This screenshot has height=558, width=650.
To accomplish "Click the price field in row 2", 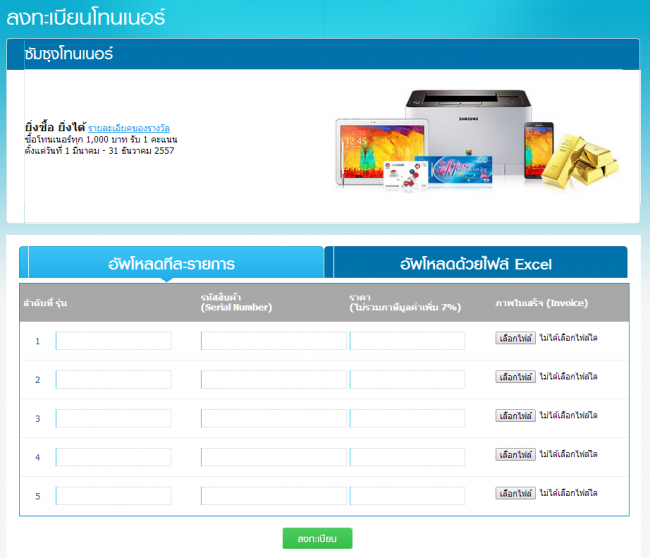I will (407, 379).
